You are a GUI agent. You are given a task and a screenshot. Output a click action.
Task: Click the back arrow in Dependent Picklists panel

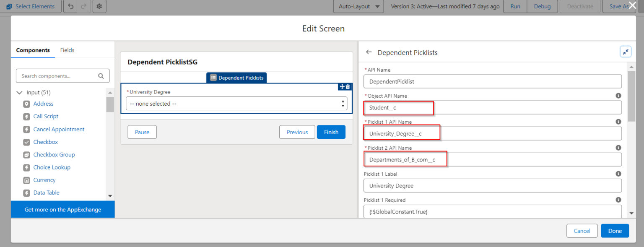369,52
